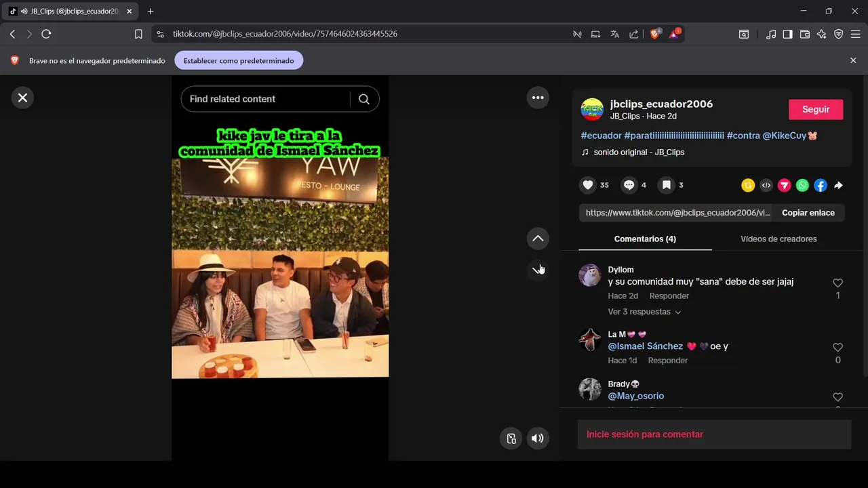The height and width of the screenshot is (488, 868).
Task: Save video with bookmark icon
Action: pos(667,185)
